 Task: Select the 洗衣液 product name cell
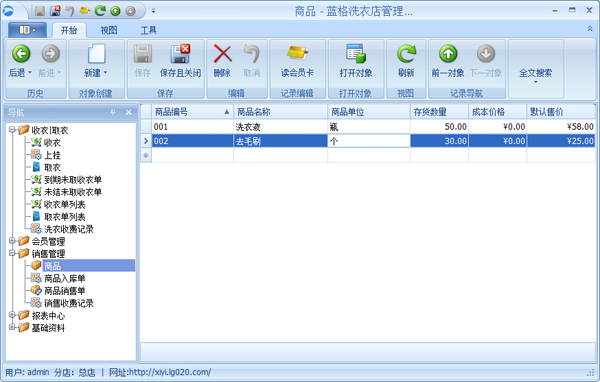[280, 127]
